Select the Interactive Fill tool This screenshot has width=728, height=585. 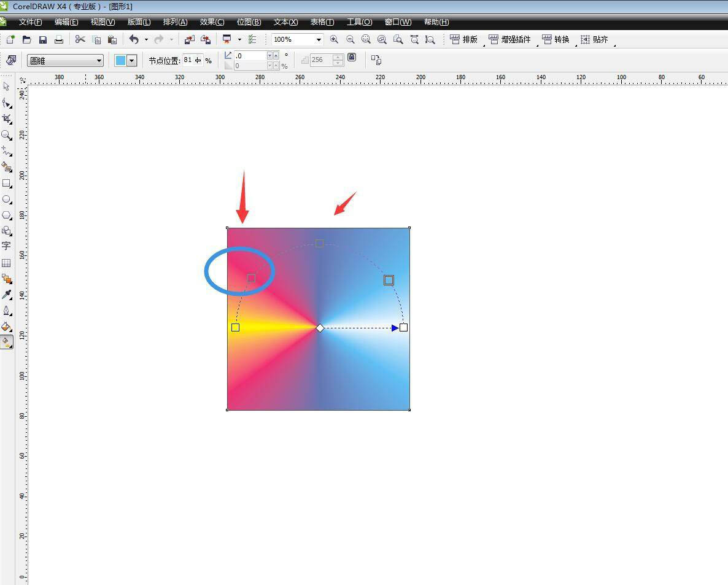pos(7,342)
